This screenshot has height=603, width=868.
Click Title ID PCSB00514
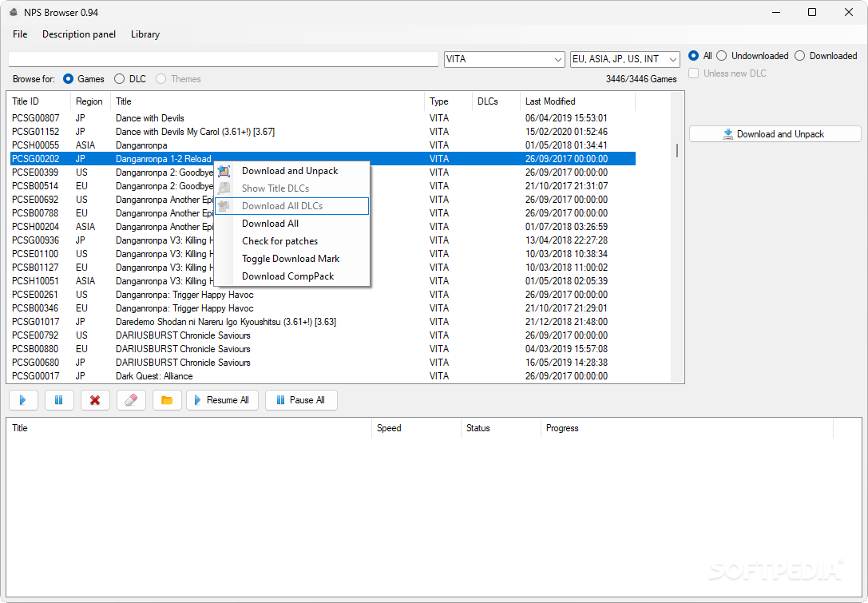tap(35, 186)
